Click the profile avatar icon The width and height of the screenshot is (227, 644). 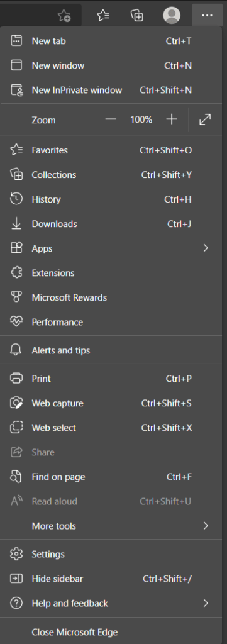[x=172, y=16]
